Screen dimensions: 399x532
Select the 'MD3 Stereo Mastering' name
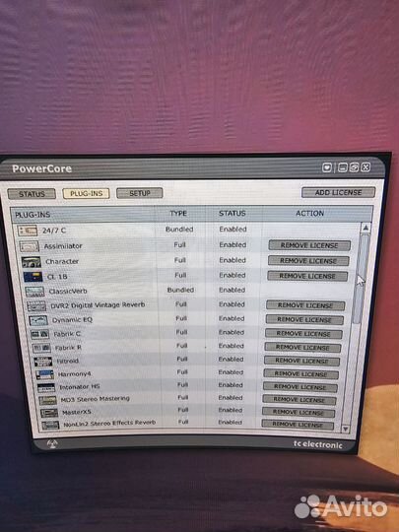coord(95,399)
